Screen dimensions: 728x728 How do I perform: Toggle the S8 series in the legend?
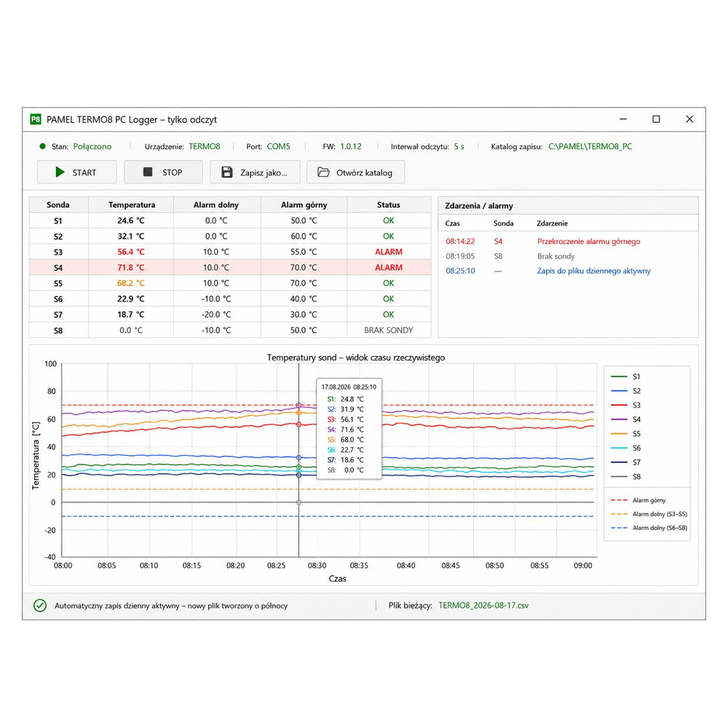point(626,477)
